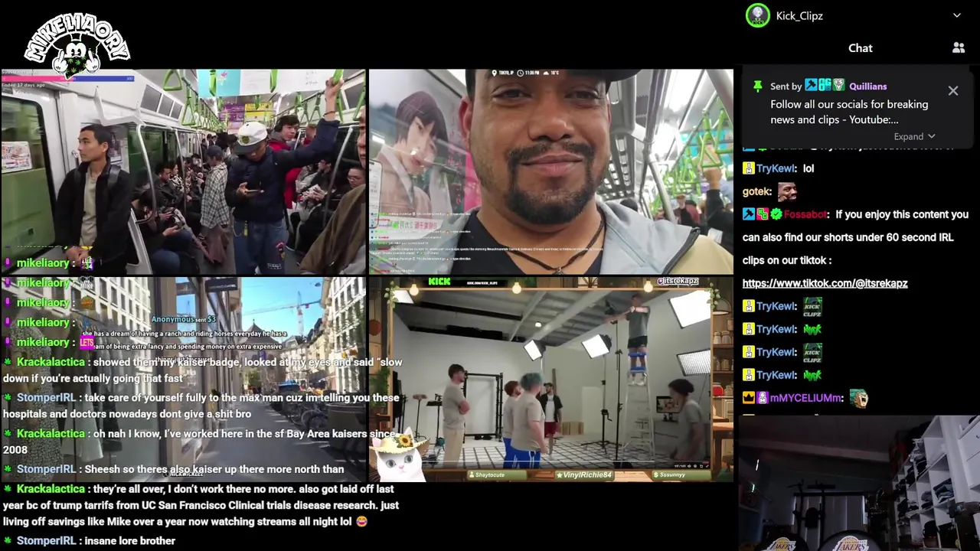Click the webcam feed under chat
The image size is (980, 551).
(859, 484)
